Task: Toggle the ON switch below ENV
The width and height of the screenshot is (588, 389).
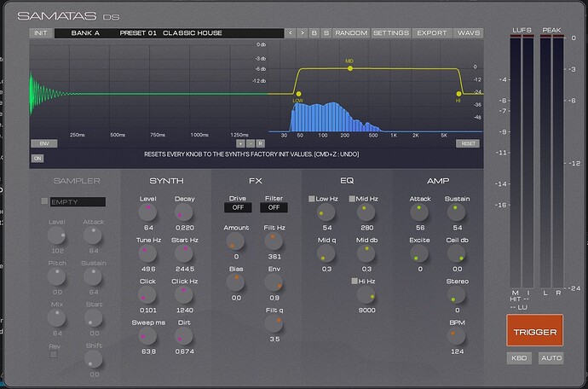Action: [37, 159]
